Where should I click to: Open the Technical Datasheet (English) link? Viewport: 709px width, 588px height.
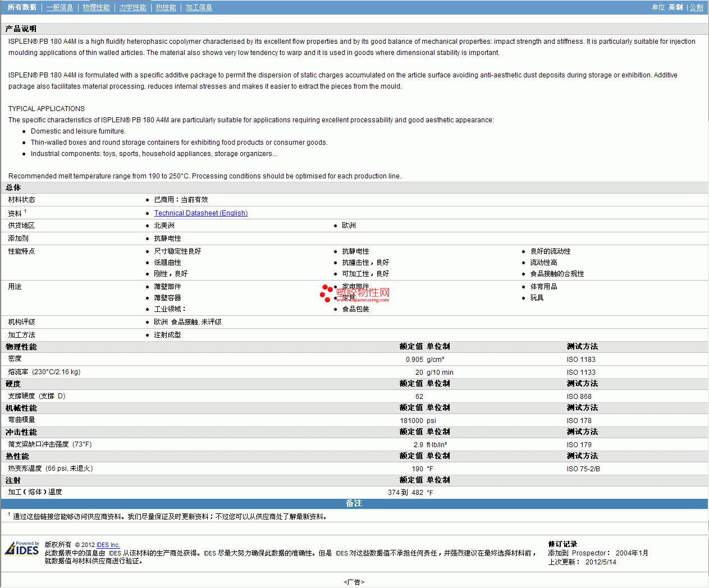point(201,213)
